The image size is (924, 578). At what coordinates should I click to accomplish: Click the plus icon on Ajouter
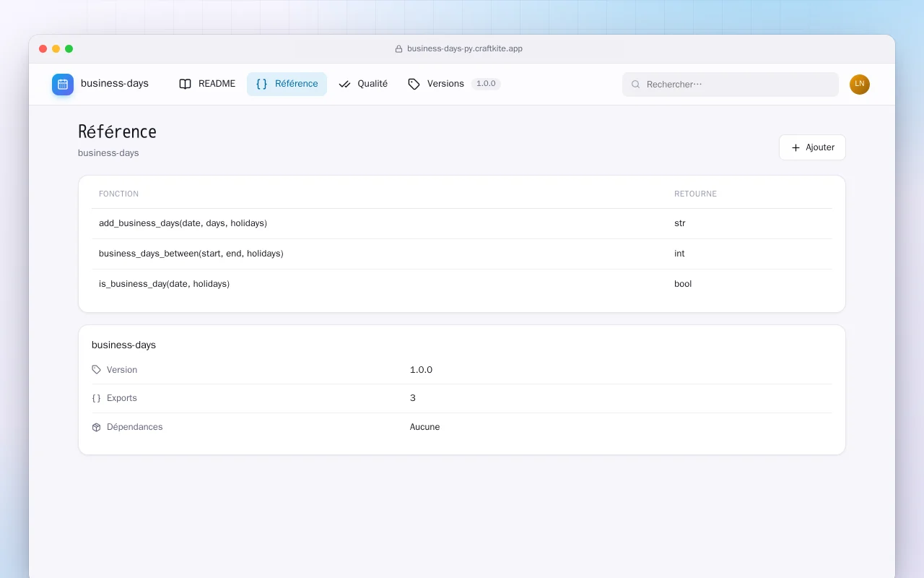click(x=796, y=147)
